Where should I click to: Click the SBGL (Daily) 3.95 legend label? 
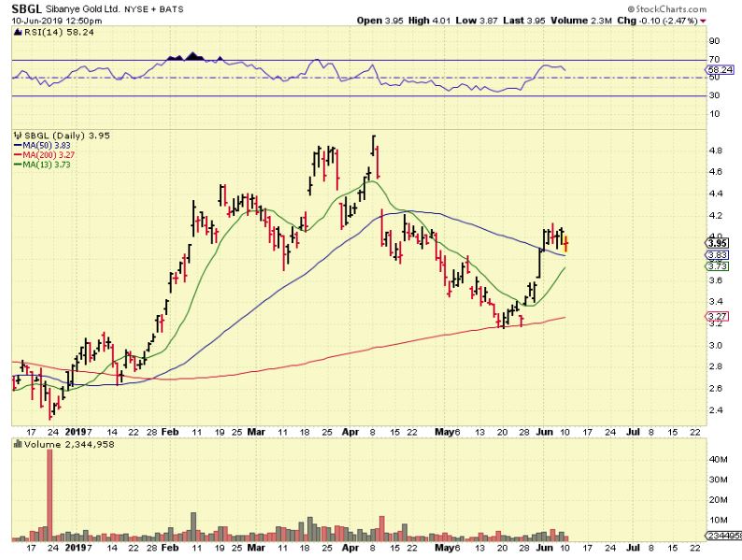(67, 136)
